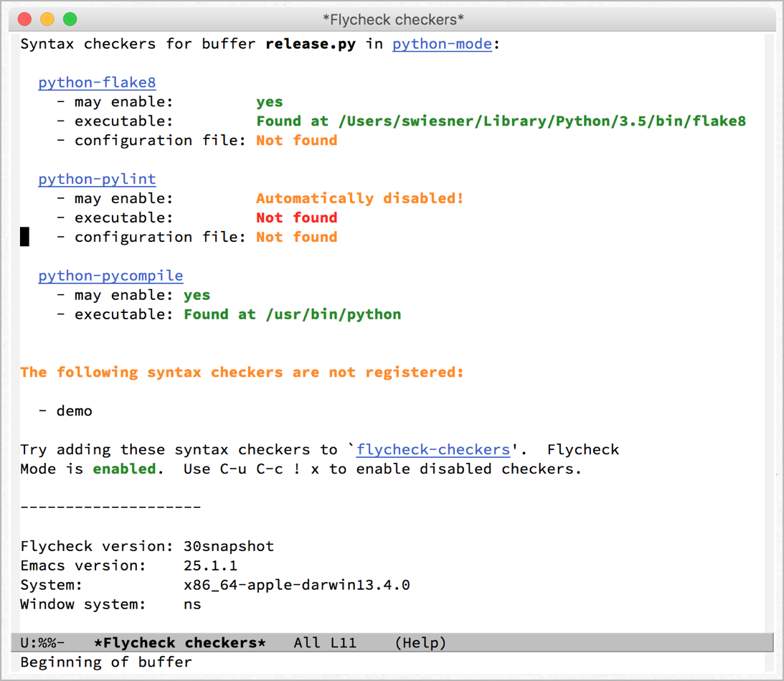Maximize the window with green button
Viewport: 784px width, 681px height.
[x=70, y=19]
